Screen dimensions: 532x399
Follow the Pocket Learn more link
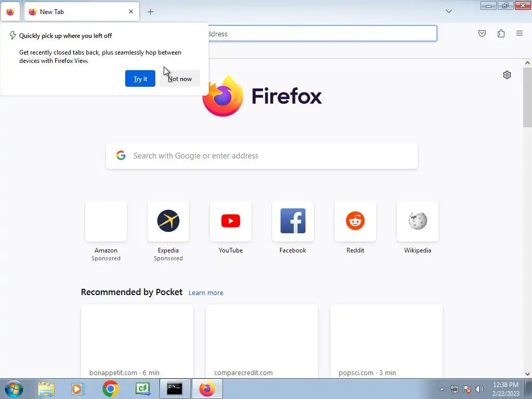(206, 292)
